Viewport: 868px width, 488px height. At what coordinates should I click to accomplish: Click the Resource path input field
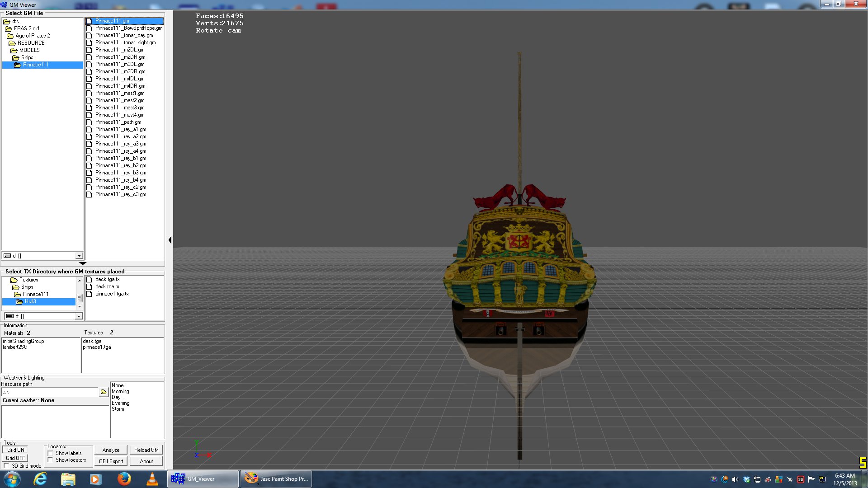[x=50, y=392]
